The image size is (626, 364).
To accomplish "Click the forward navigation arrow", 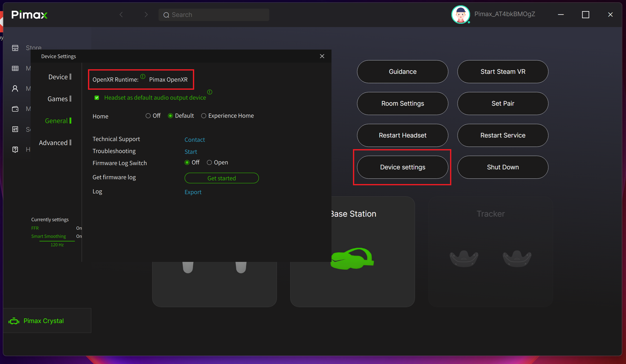I will [146, 15].
